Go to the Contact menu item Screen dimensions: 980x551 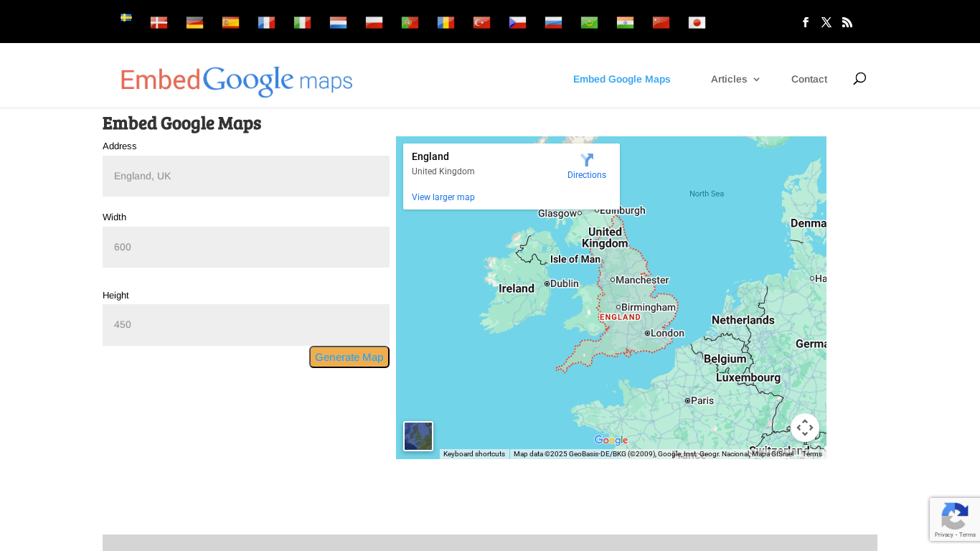click(x=809, y=79)
